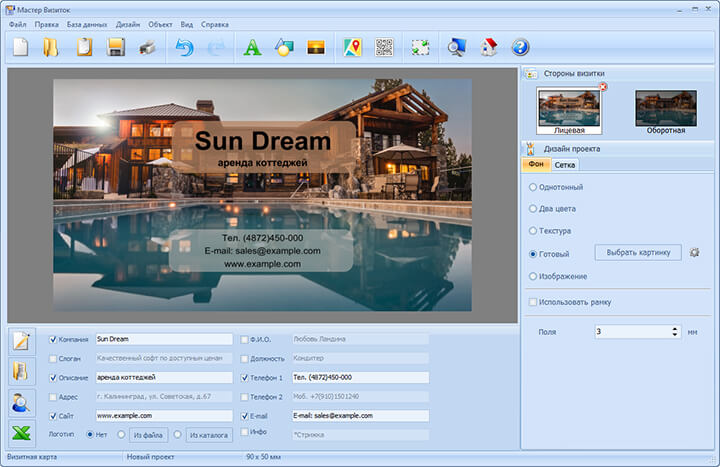Click the add shapes toolbar icon
This screenshot has height=467, width=720.
pyautogui.click(x=284, y=46)
